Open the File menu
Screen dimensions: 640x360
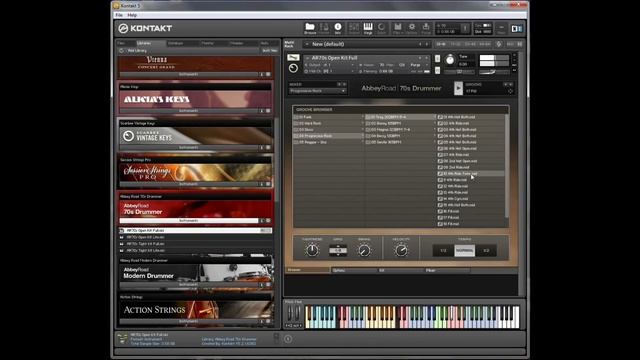click(119, 15)
